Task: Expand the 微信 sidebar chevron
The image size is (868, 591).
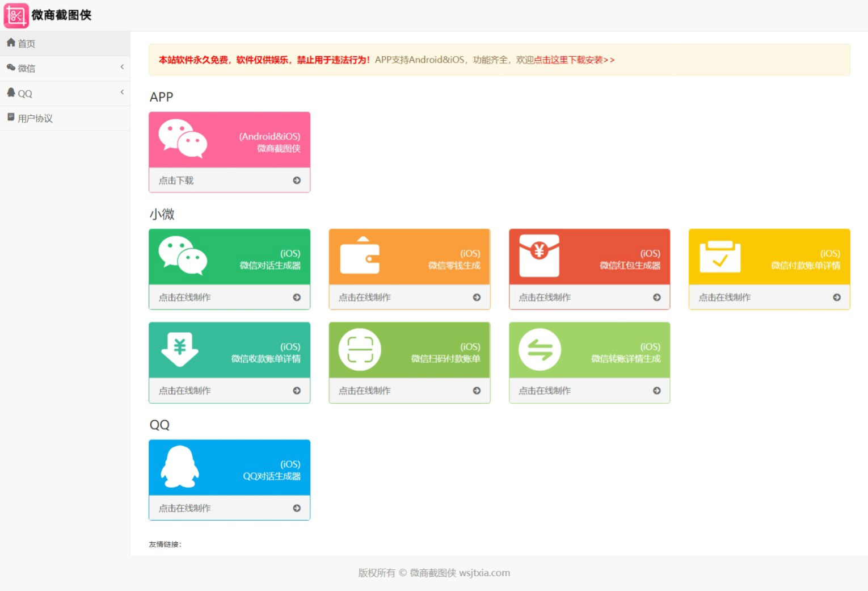Action: pos(122,67)
